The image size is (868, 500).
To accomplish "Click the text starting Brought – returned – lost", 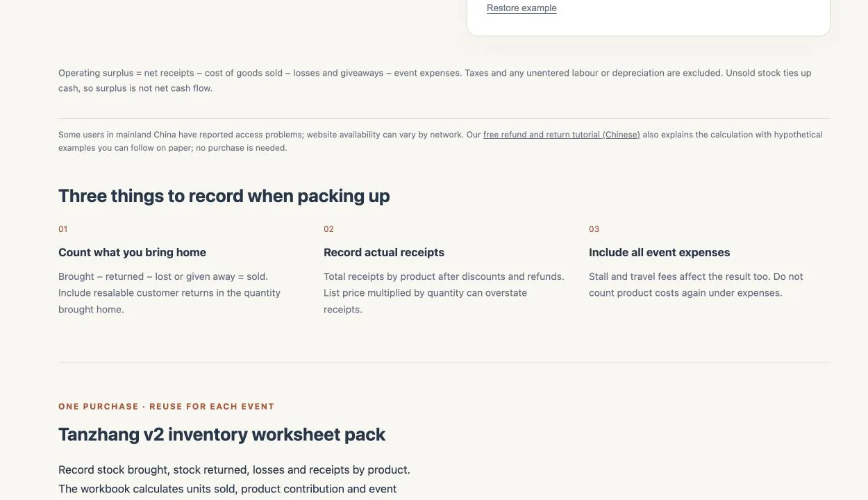I will tap(170, 293).
